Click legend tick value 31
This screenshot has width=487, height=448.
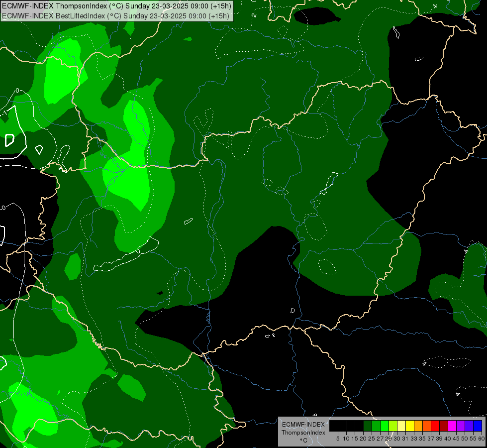click(405, 439)
